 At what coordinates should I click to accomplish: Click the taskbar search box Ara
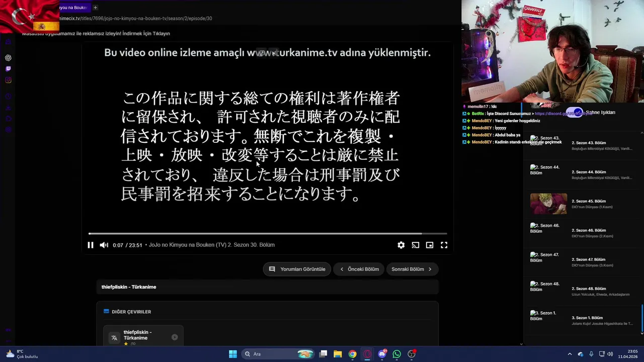(278, 354)
